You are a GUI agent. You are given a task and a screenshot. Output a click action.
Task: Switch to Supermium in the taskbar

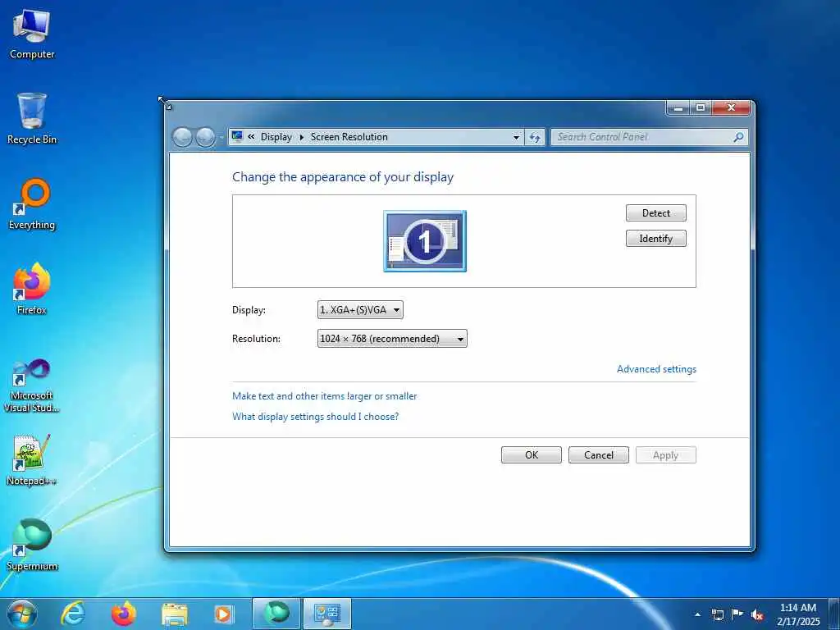[276, 614]
